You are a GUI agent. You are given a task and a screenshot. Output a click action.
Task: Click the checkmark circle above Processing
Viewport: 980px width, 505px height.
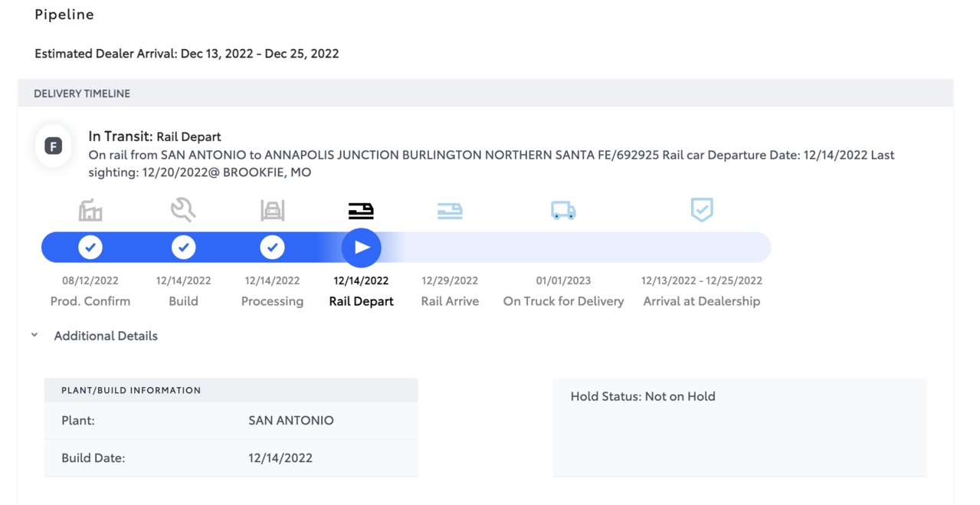pos(272,248)
